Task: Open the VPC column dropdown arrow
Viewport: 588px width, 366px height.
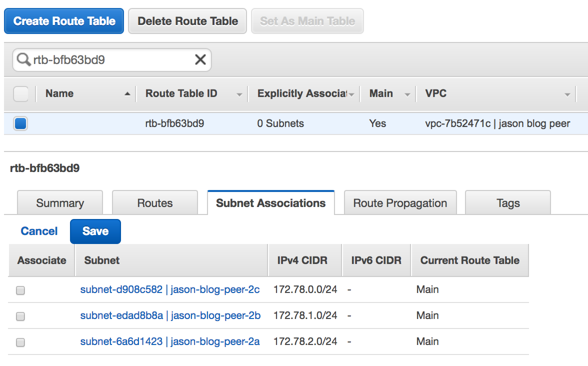Action: (567, 94)
